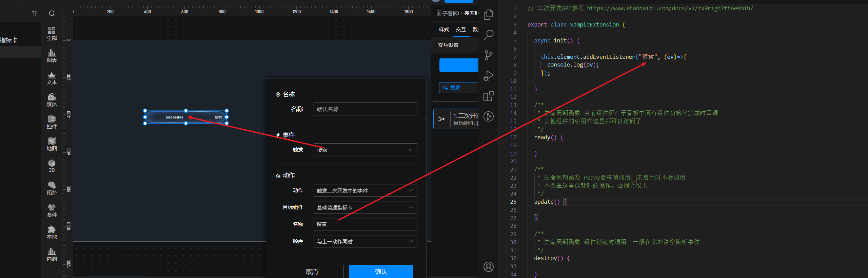Image resolution: width=868 pixels, height=278 pixels.
Task: Open the filter icon in left panel
Action: click(x=34, y=14)
